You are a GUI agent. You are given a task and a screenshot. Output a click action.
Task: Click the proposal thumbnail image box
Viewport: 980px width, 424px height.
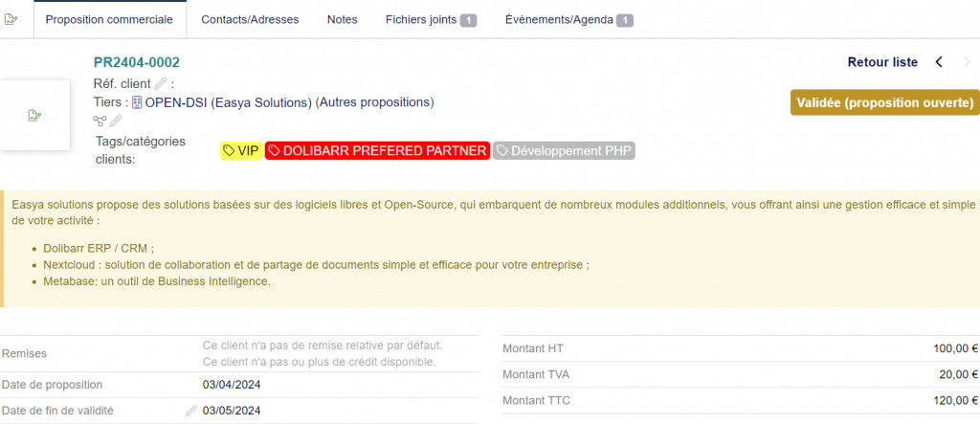[x=34, y=115]
